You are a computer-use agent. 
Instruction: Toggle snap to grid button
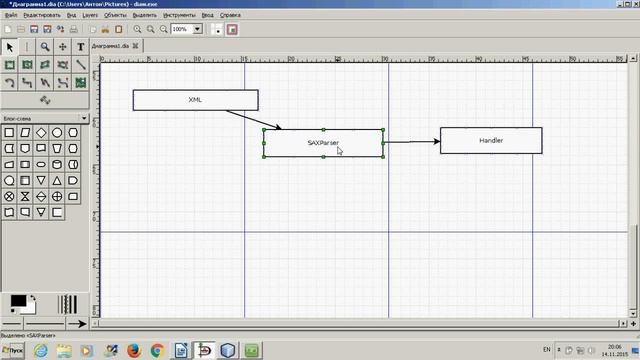click(x=218, y=29)
